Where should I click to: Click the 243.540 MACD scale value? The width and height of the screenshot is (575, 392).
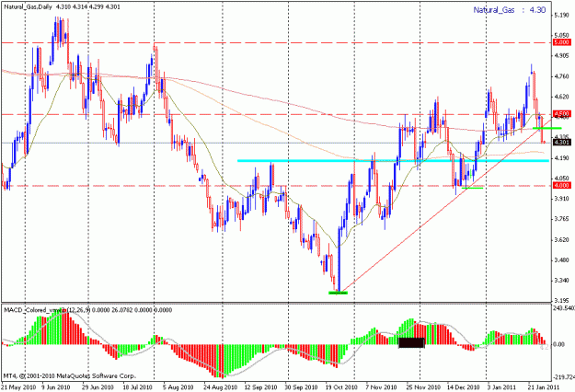564,308
